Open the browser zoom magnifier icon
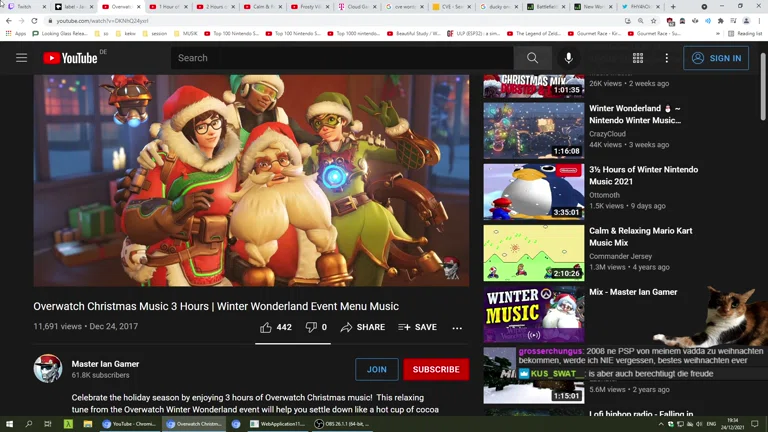This screenshot has height=432, width=768. coord(641,21)
